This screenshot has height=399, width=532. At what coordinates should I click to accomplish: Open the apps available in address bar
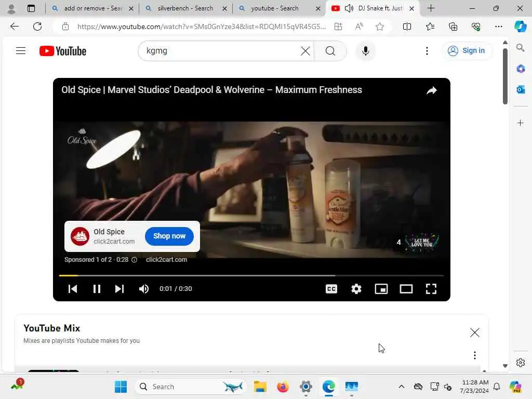[338, 26]
